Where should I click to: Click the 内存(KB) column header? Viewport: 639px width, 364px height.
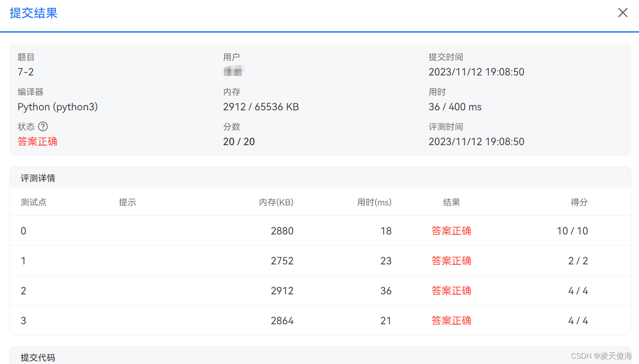[x=276, y=202]
